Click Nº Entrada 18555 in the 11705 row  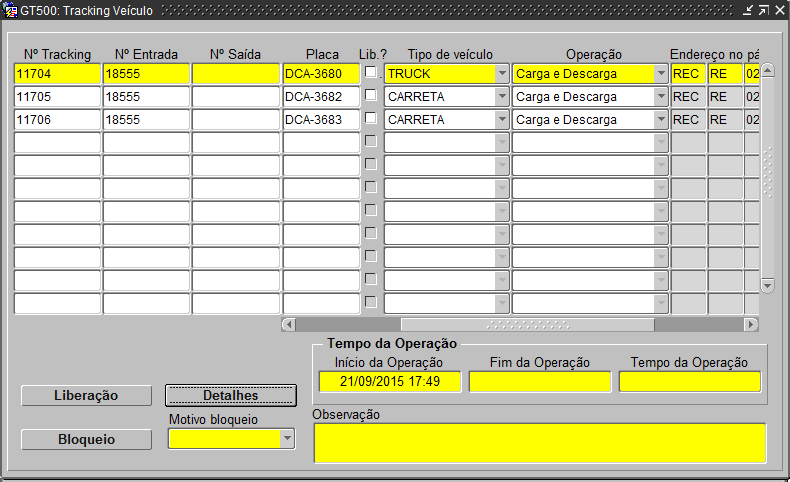(x=147, y=97)
